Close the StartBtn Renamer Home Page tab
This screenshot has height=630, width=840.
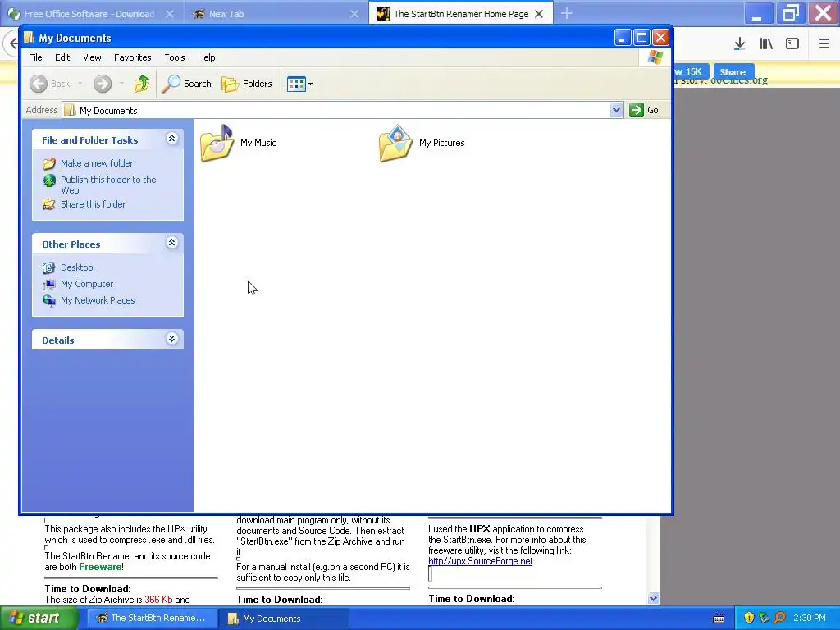pos(540,14)
